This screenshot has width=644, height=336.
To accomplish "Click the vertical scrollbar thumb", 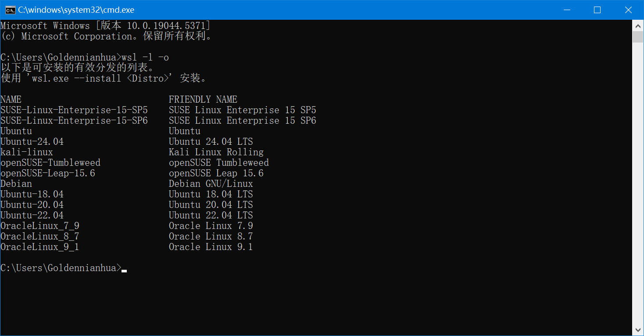I will pos(638,37).
